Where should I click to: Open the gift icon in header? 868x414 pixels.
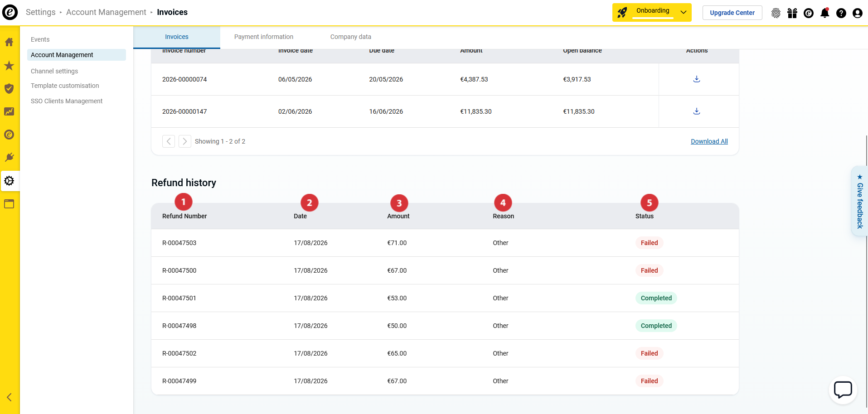click(792, 13)
